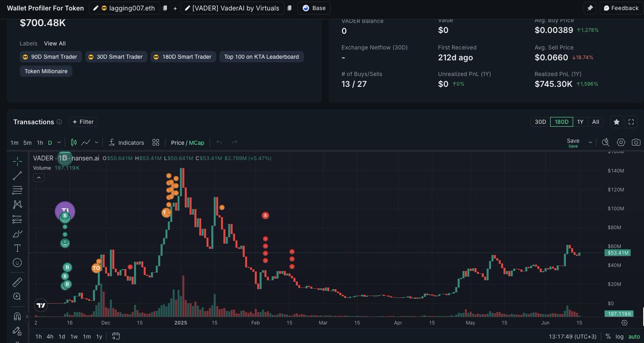Switch range to 30D
Viewport: 644px width, 343px height.
point(540,122)
